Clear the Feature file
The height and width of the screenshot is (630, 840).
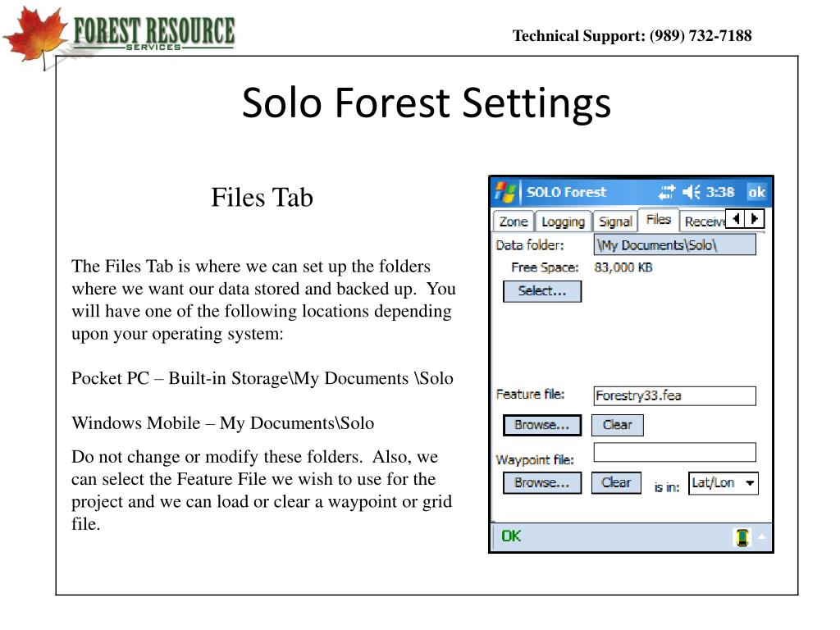[x=617, y=425]
